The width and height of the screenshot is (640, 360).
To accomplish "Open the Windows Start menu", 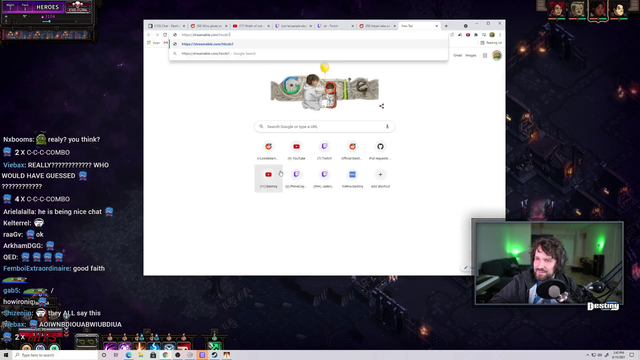I will [6, 355].
